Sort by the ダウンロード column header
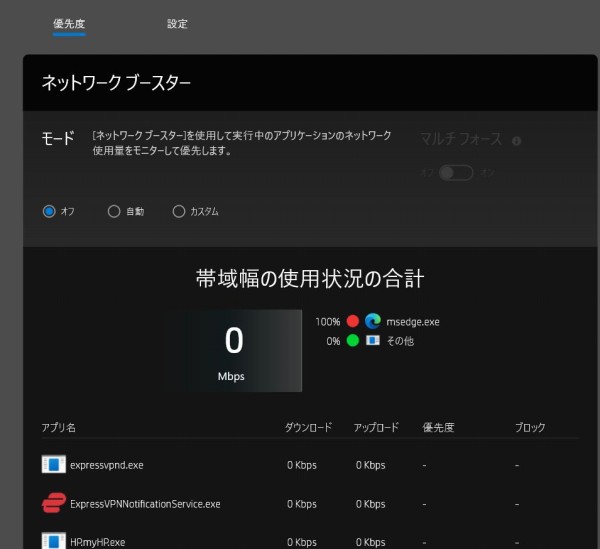Image resolution: width=600 pixels, height=549 pixels. 309,427
